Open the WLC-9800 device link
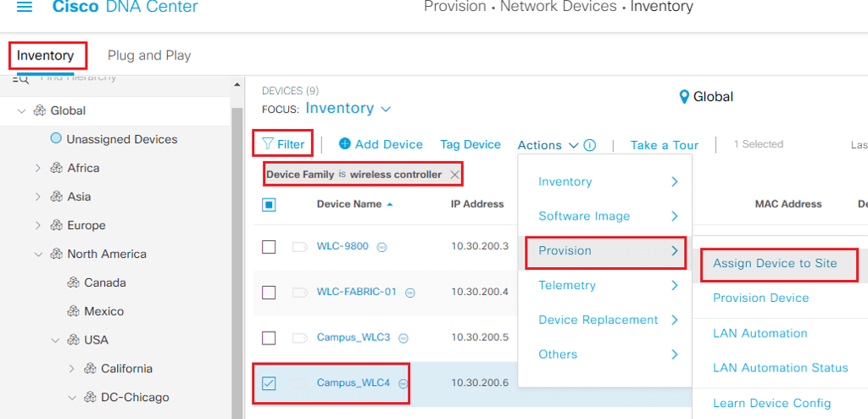The image size is (868, 419). click(342, 246)
